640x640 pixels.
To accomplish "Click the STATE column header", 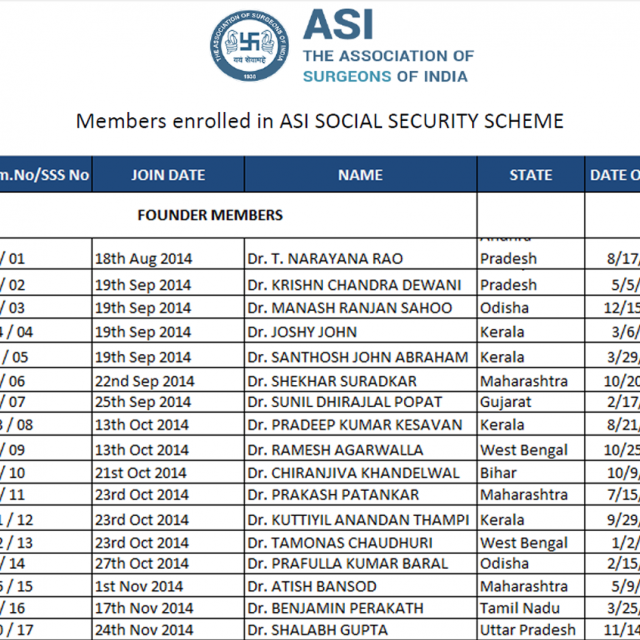I will (530, 175).
